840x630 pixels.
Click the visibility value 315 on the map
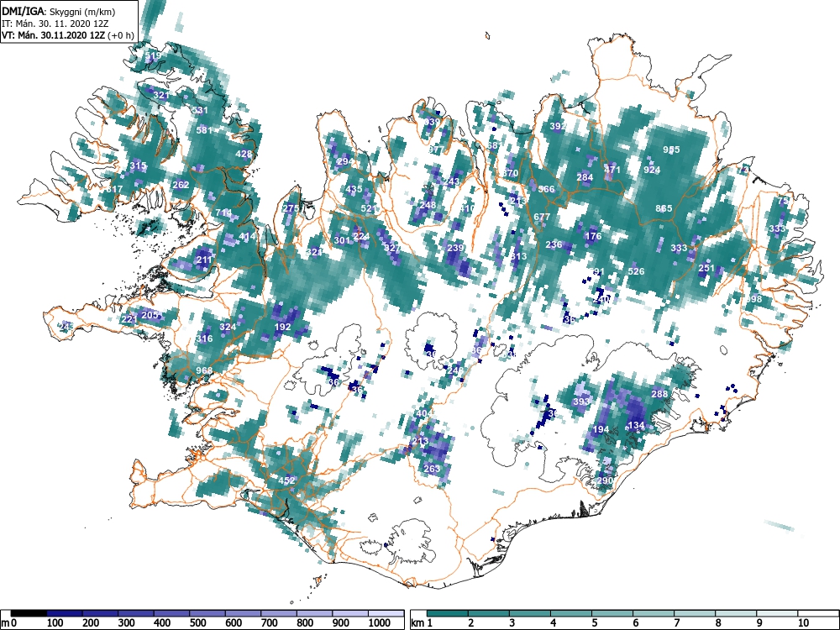point(139,165)
